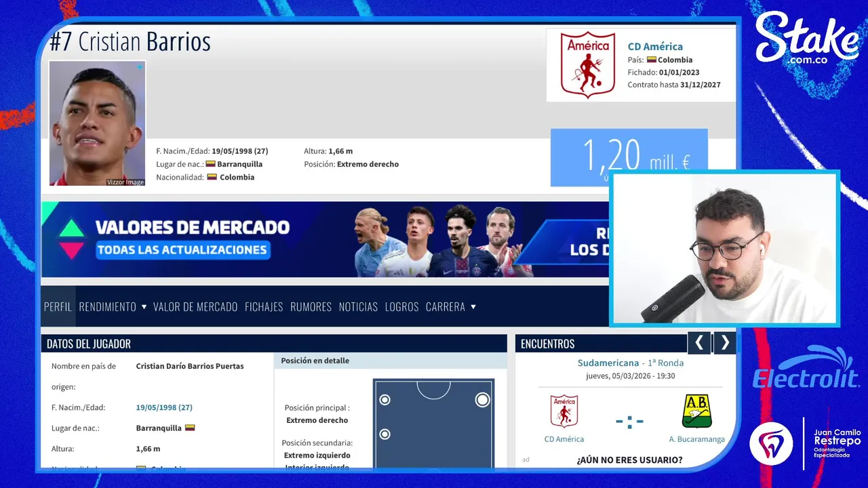
Task: Click Todas las actualizaciones banner button
Action: (x=182, y=249)
